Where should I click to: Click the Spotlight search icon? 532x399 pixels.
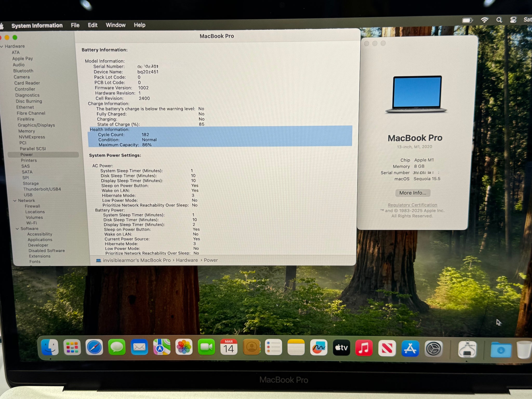499,20
